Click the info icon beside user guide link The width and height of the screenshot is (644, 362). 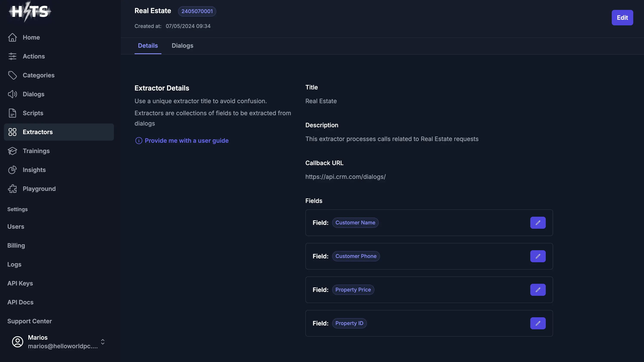click(139, 141)
